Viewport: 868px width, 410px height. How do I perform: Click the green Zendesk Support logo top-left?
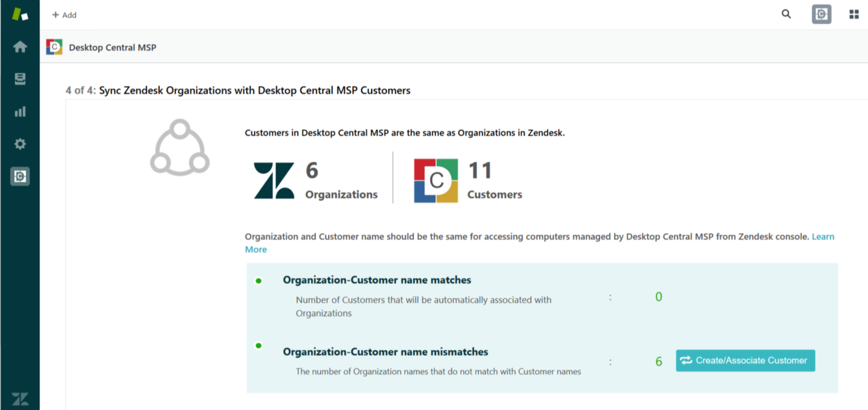coord(20,14)
